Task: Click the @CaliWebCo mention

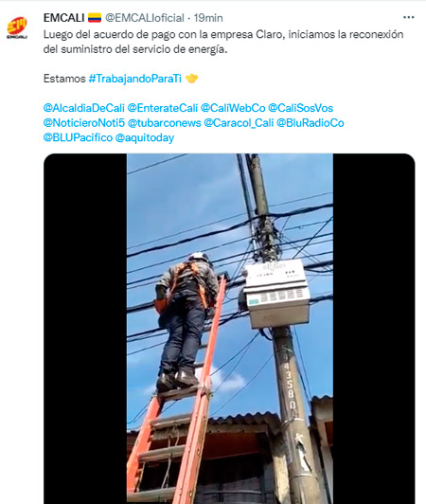Action: 233,108
